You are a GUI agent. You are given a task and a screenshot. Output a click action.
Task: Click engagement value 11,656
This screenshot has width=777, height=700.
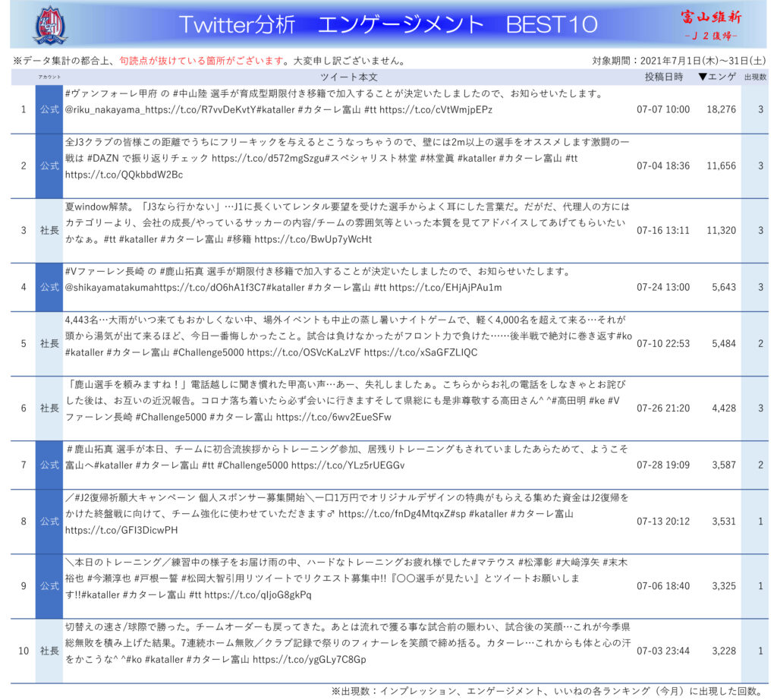pos(721,166)
